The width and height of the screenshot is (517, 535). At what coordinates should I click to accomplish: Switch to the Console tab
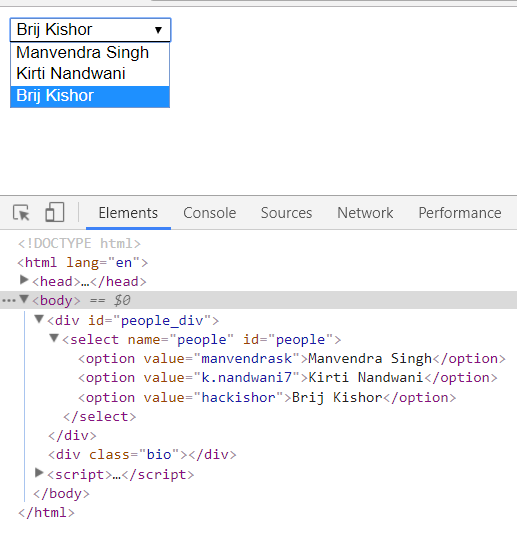tap(210, 213)
